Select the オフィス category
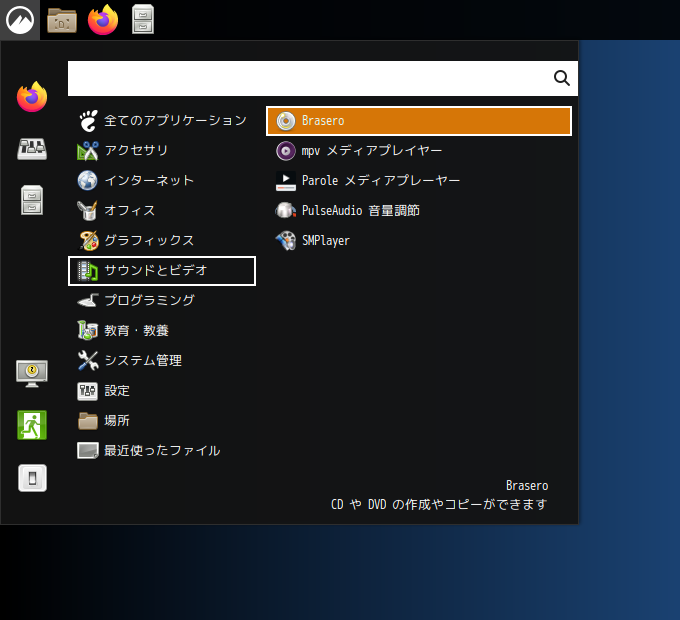 (x=162, y=211)
